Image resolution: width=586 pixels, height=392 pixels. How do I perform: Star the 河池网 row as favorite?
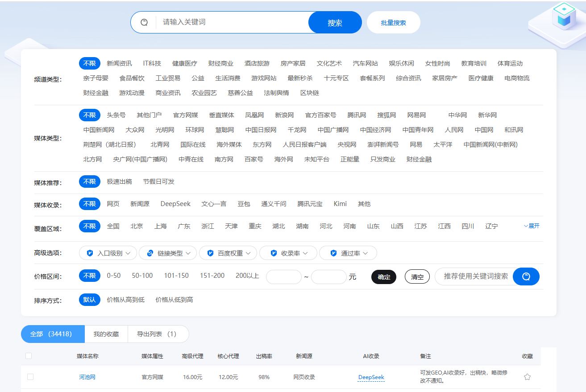point(527,377)
